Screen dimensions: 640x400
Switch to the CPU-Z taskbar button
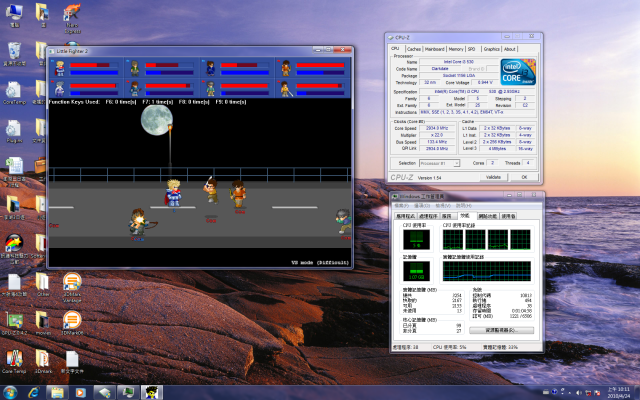(x=104, y=393)
